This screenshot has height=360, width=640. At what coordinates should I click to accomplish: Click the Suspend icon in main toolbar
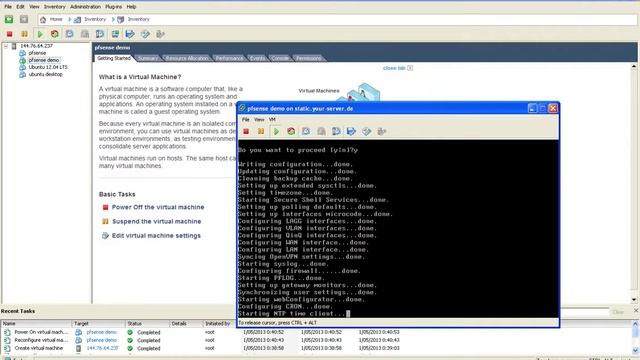[24, 34]
